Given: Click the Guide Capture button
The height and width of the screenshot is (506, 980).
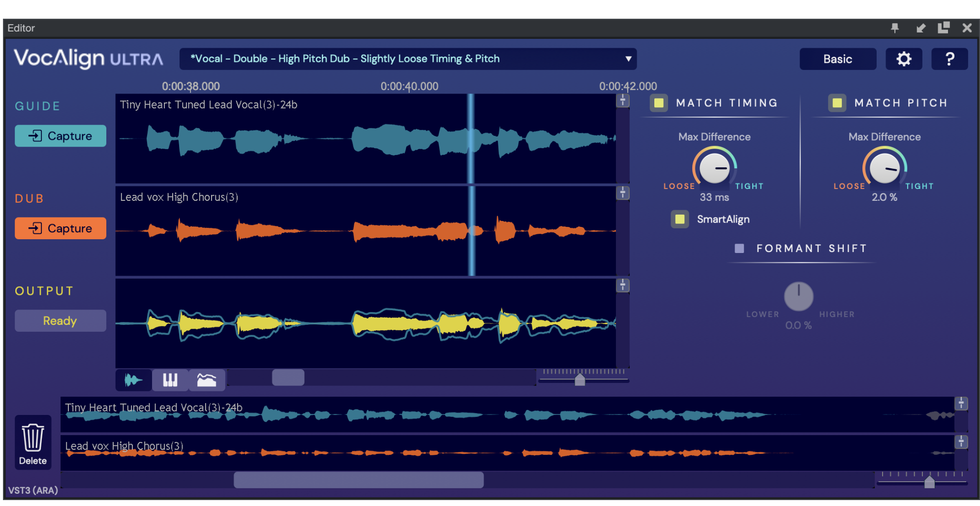Looking at the screenshot, I should (x=61, y=136).
